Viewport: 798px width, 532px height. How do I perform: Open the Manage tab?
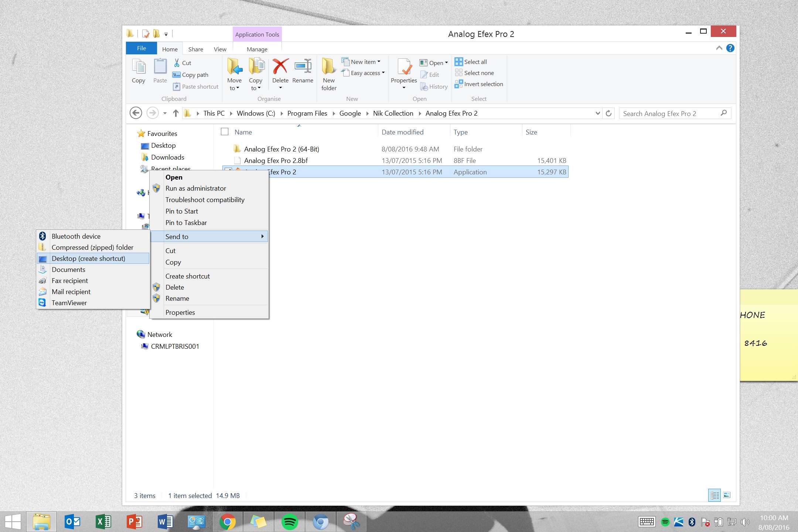pos(257,49)
